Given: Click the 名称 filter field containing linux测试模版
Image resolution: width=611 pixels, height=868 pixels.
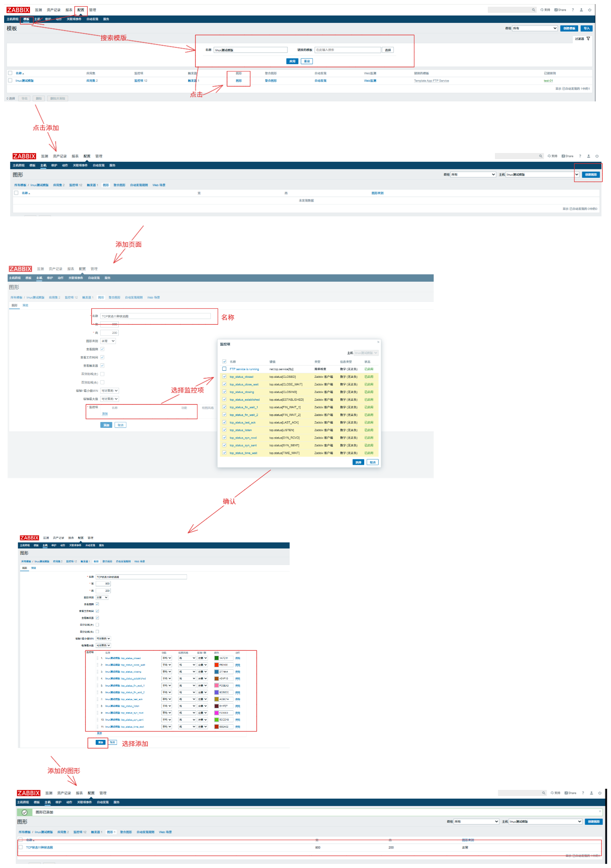Looking at the screenshot, I should tap(250, 50).
